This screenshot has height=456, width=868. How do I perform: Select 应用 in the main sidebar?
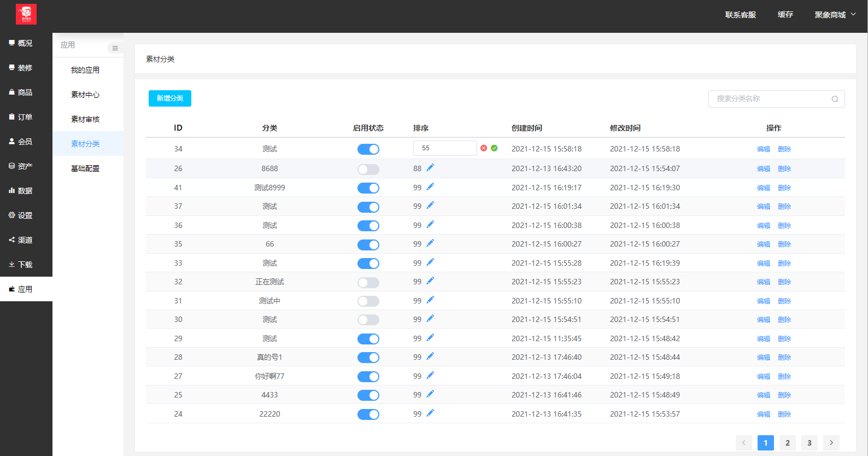(26, 289)
